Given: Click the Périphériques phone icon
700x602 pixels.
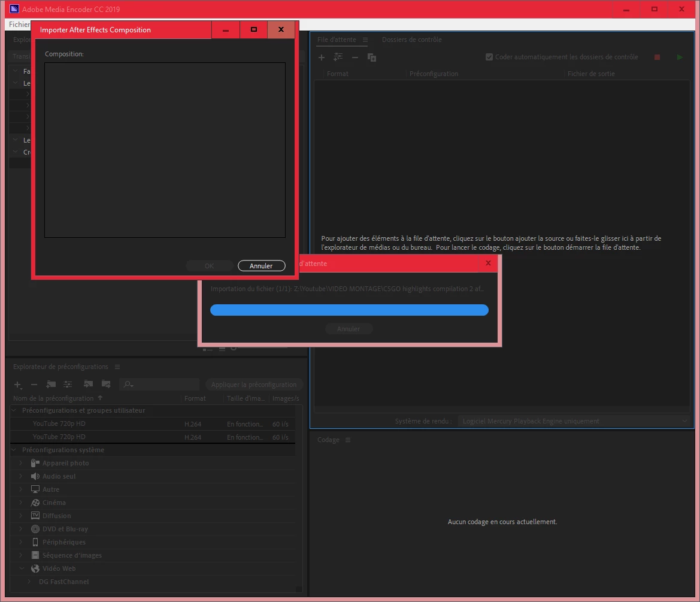Looking at the screenshot, I should 35,542.
